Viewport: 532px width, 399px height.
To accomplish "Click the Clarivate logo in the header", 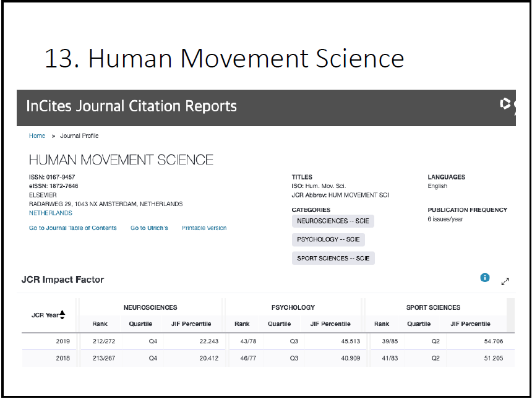I will coord(507,105).
